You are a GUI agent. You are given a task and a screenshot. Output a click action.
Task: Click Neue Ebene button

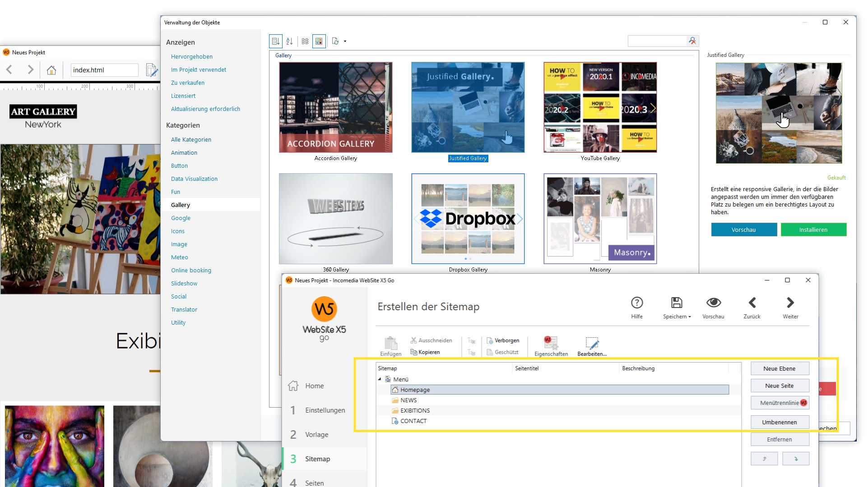pyautogui.click(x=780, y=368)
